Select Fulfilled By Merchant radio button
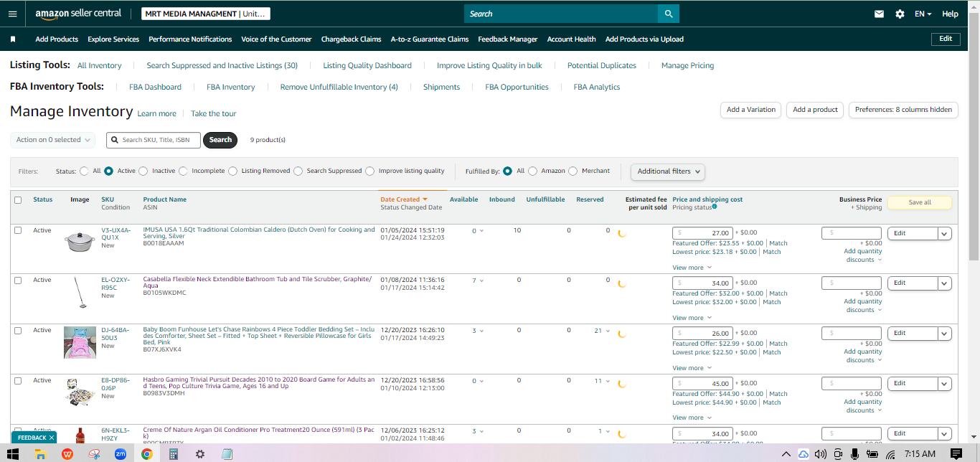 click(573, 171)
